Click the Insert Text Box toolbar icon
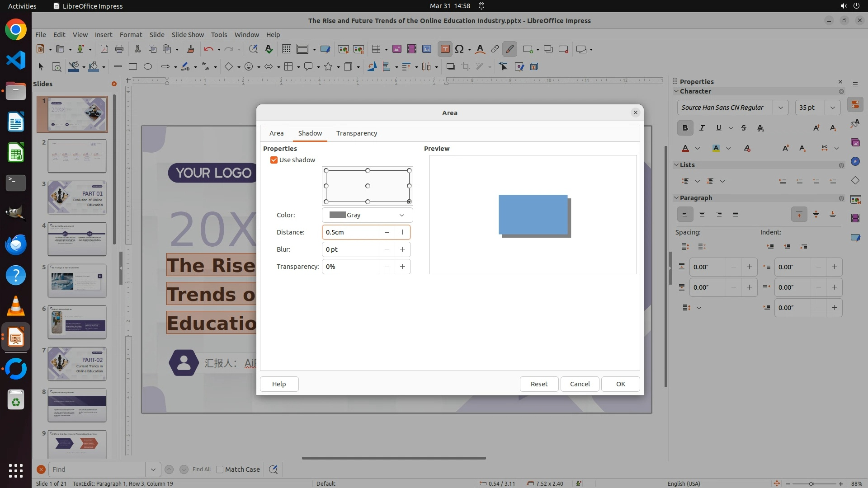The width and height of the screenshot is (868, 488). 445,49
